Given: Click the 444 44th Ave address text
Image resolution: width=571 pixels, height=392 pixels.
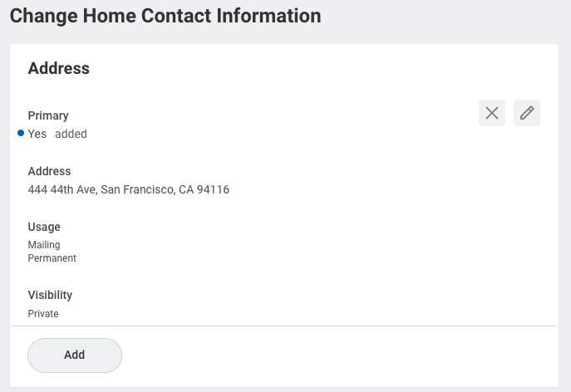Looking at the screenshot, I should (x=62, y=189).
